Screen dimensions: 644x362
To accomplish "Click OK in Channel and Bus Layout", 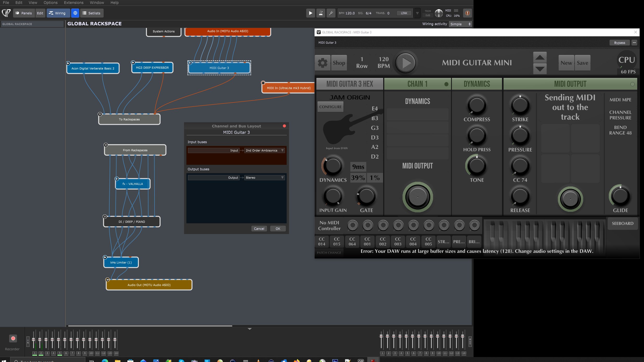I will [278, 229].
